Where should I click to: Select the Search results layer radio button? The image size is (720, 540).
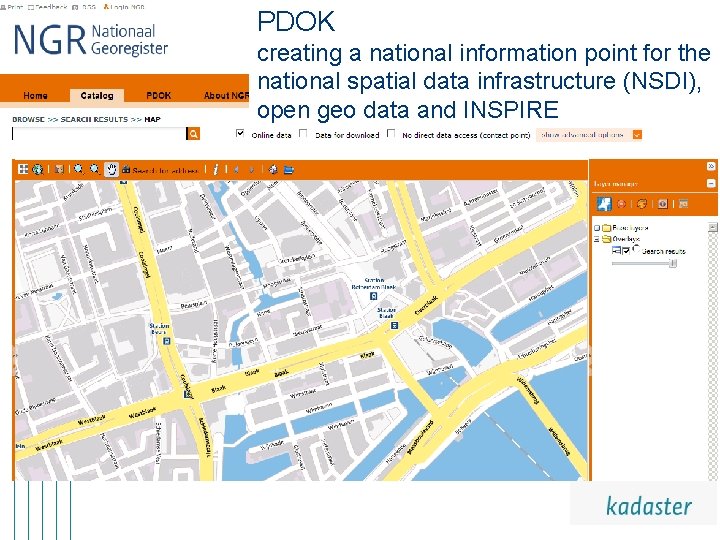click(x=636, y=249)
